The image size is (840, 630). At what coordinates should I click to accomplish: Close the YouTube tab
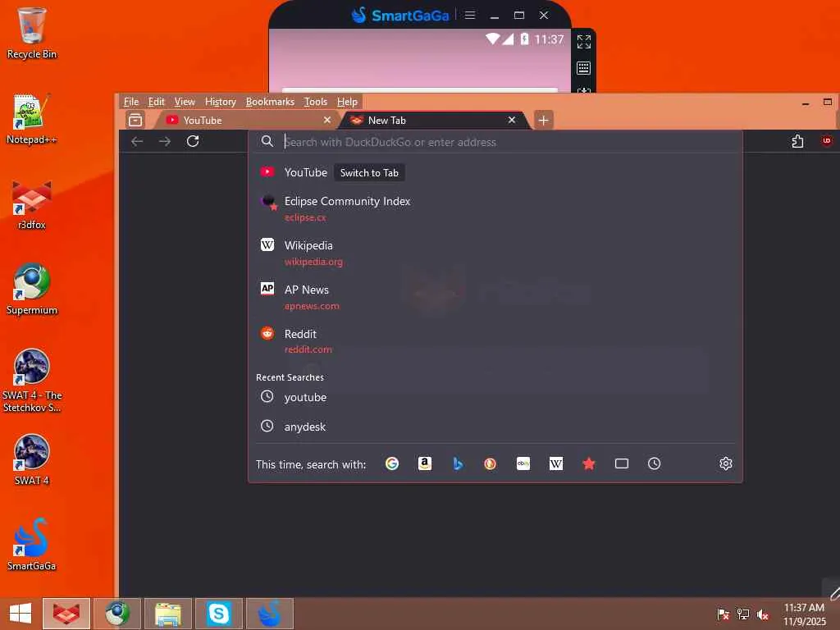[327, 120]
